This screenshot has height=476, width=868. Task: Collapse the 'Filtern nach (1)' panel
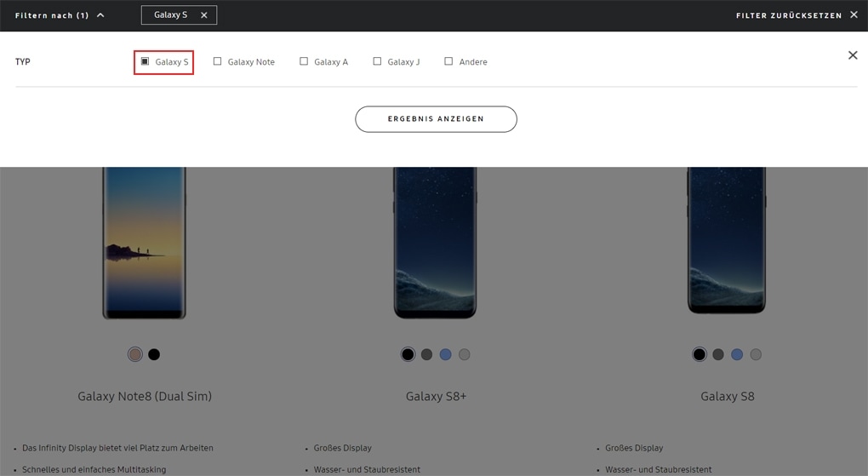pos(60,15)
